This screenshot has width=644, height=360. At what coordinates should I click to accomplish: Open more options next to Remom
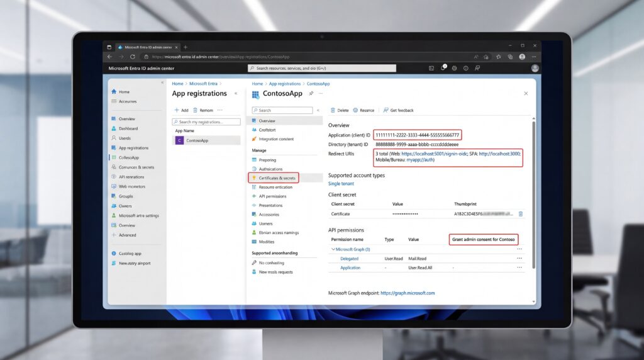pos(220,110)
